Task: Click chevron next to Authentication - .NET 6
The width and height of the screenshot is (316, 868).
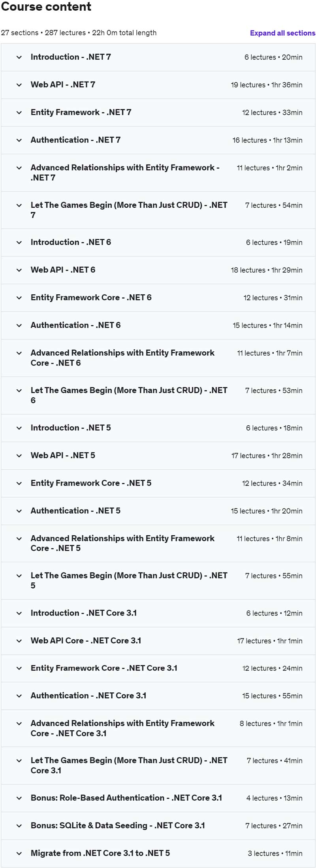Action: click(x=19, y=326)
